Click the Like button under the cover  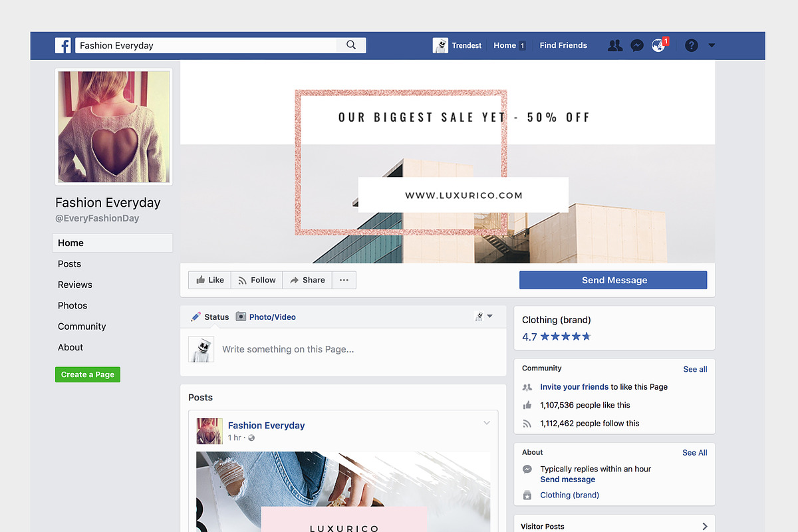209,280
